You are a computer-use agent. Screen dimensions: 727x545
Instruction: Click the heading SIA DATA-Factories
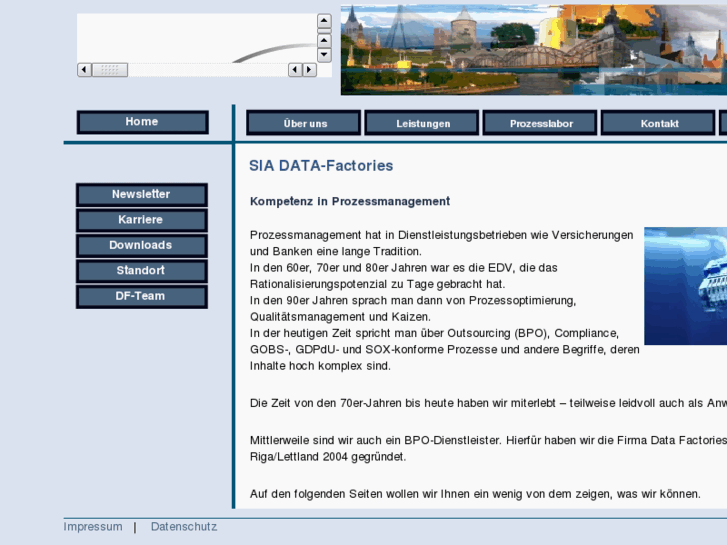(321, 166)
